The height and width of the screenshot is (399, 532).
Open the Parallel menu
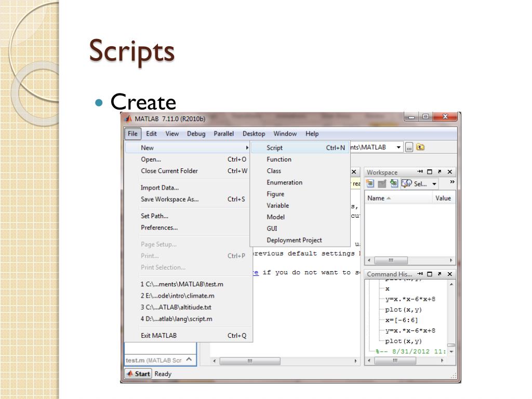(x=223, y=134)
